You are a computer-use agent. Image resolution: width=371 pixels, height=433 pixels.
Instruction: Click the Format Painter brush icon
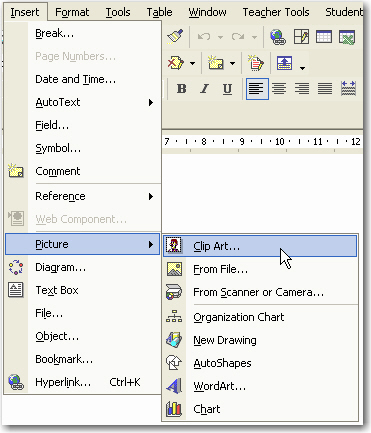tap(175, 36)
